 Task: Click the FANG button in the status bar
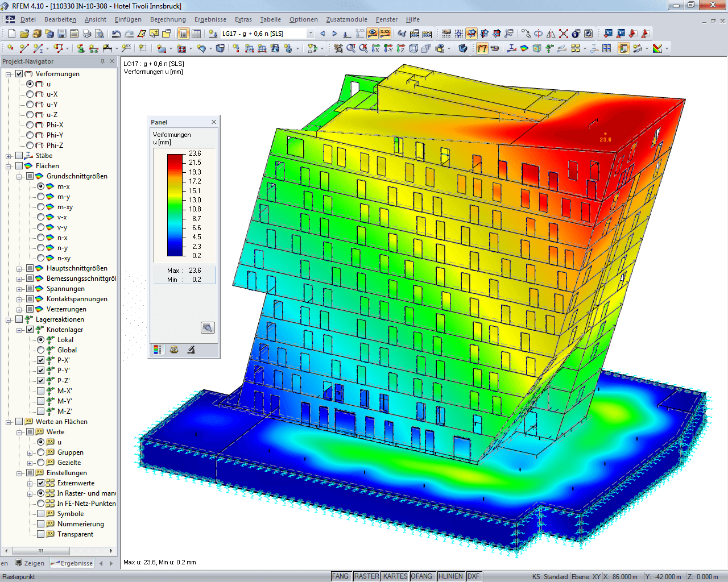click(340, 576)
